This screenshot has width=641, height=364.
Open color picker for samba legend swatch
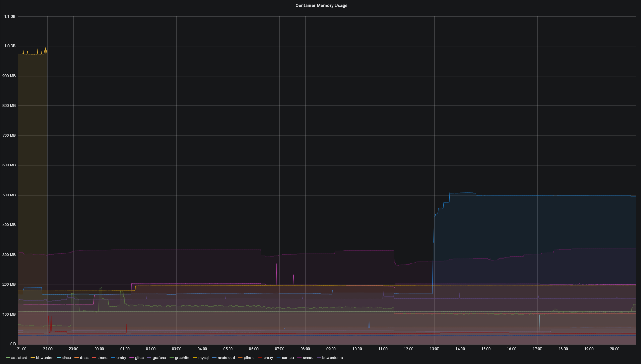pos(279,358)
